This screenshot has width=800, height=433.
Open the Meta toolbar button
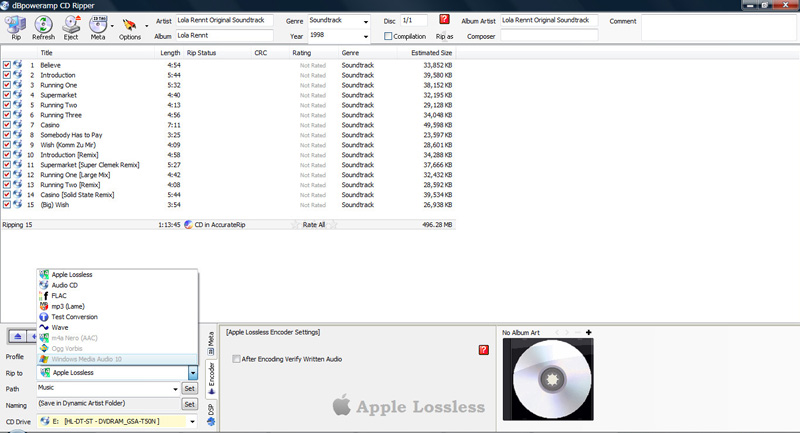click(x=98, y=26)
